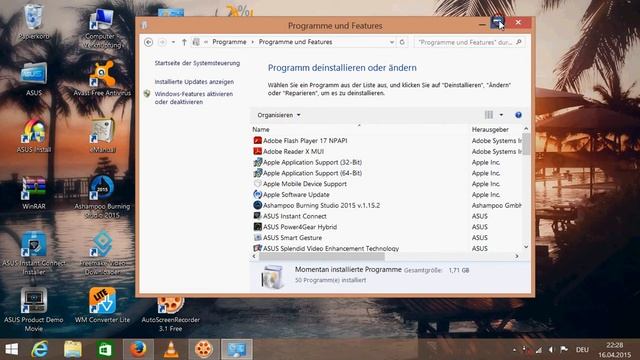Screen dimensions: 640x360
Task: Open the Organisieren dropdown menu
Action: [279, 115]
